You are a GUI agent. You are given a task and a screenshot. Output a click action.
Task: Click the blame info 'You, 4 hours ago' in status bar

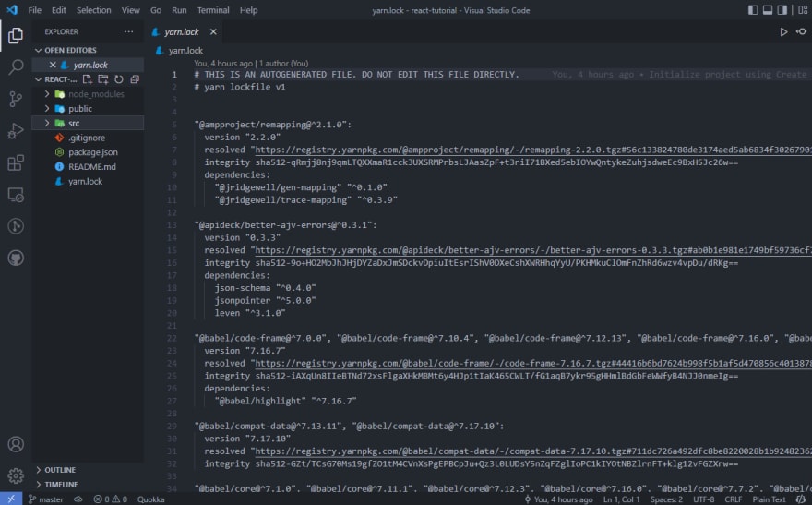click(558, 499)
